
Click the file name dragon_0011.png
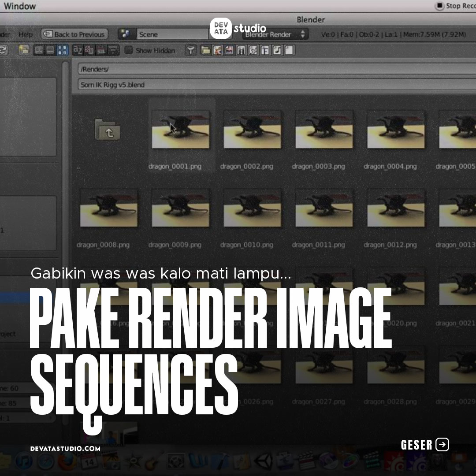point(319,245)
